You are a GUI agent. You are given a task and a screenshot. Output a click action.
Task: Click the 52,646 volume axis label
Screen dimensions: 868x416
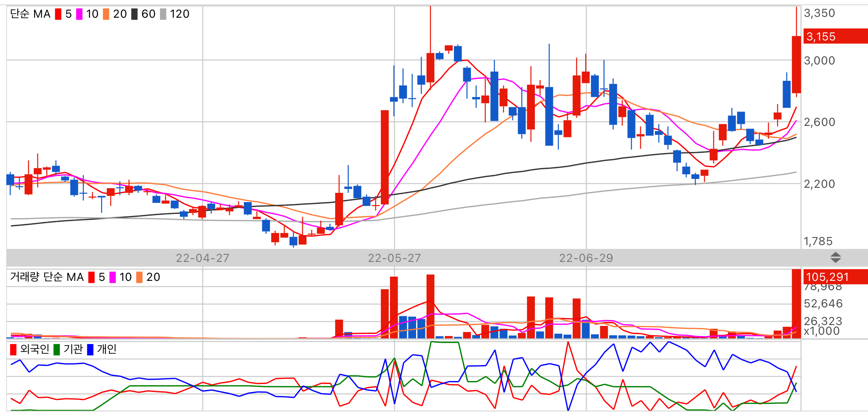[823, 304]
